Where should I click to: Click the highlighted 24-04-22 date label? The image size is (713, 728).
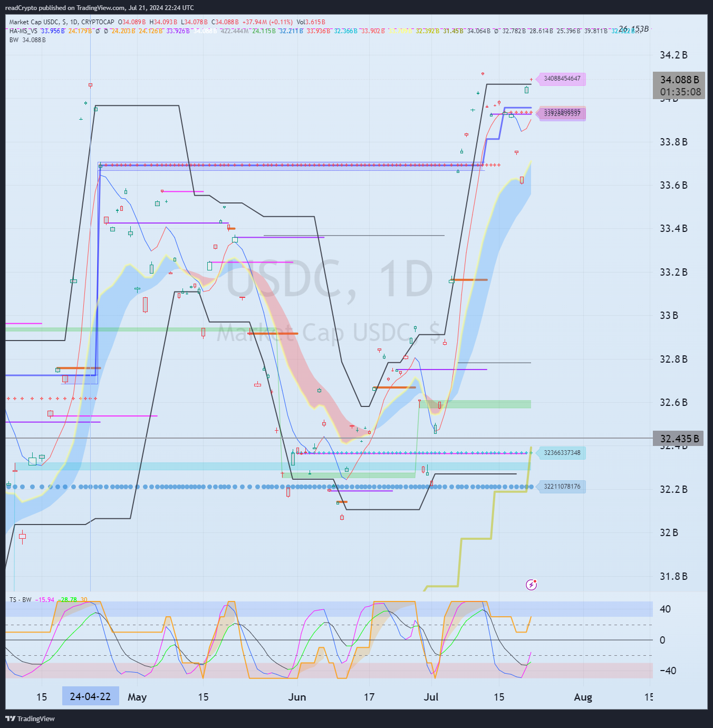(90, 696)
